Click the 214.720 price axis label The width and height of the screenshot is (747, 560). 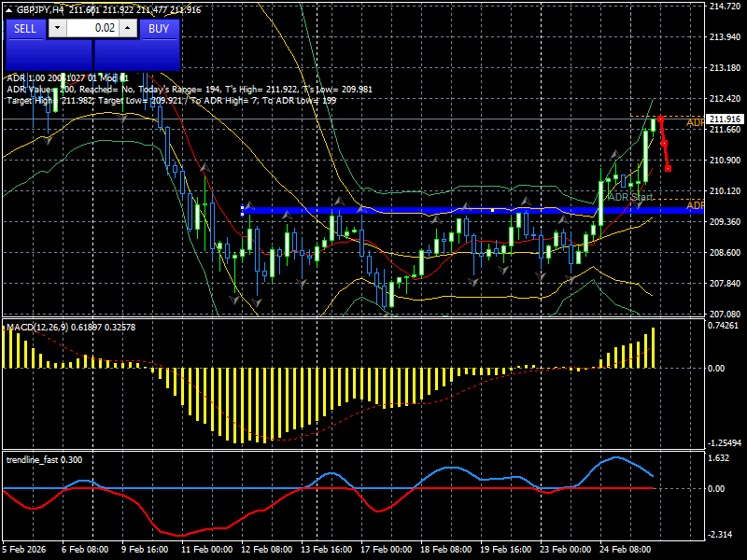point(725,7)
